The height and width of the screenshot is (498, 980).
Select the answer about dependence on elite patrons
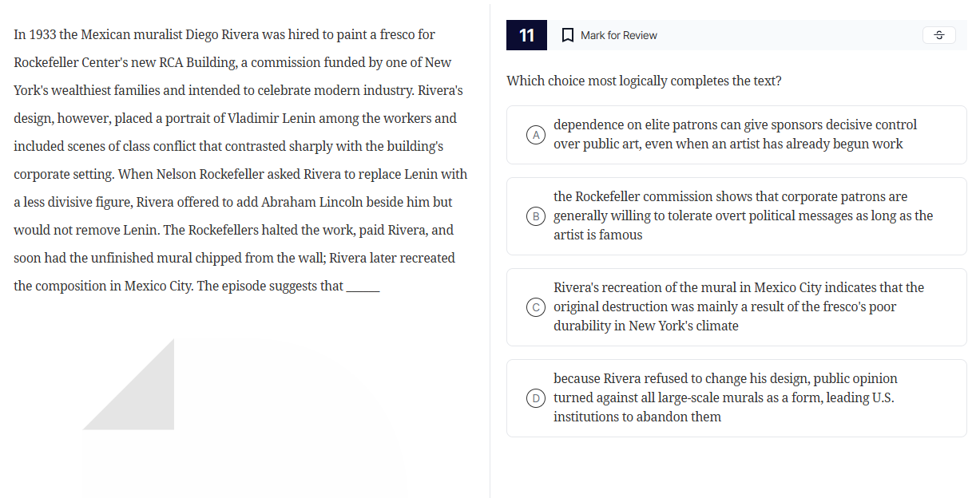(x=735, y=135)
